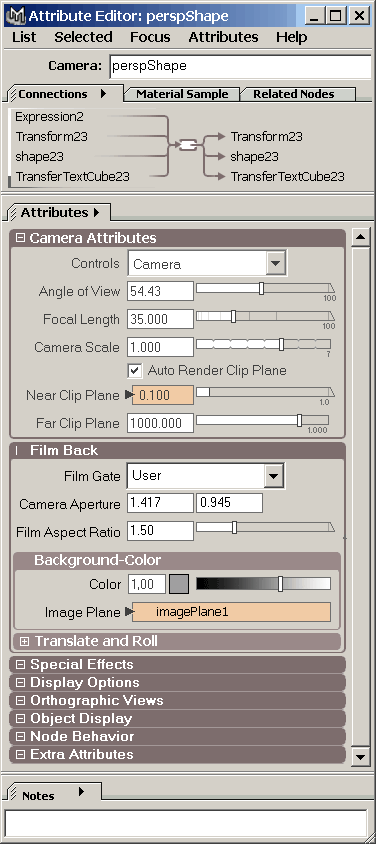Select the output Transform23 on right
The image size is (376, 844).
[266, 137]
